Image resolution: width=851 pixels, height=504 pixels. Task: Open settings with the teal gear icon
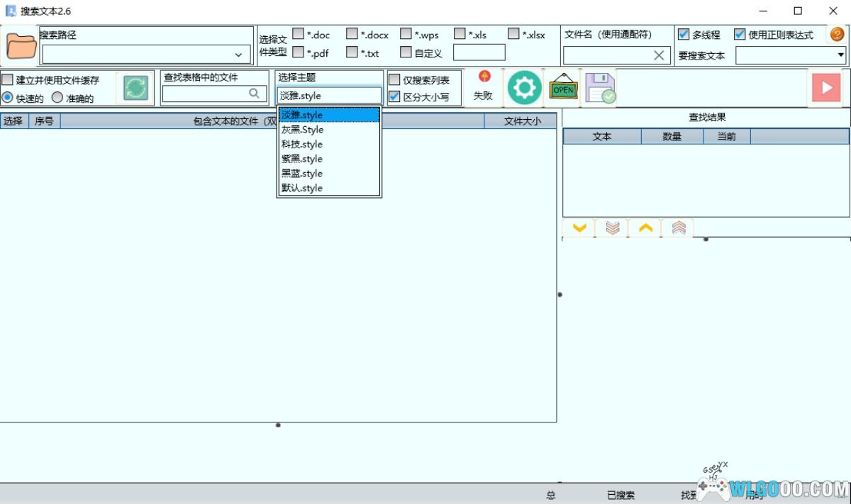point(524,88)
